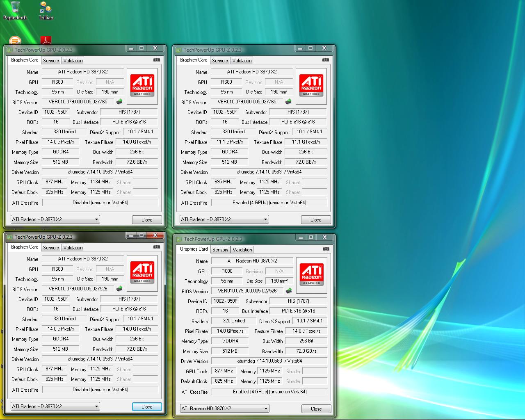Open Validation tab in lower-right GPU-Z window
The image size is (525, 420).
click(242, 250)
